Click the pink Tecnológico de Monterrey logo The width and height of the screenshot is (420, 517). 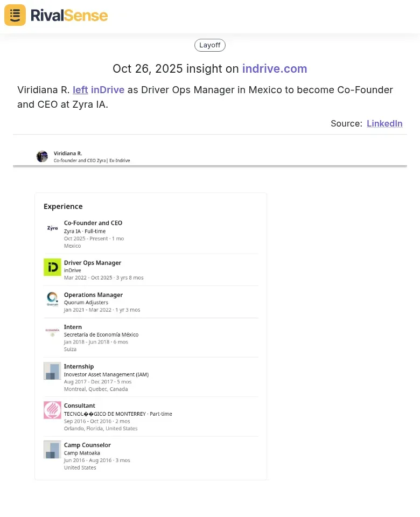[x=52, y=410]
